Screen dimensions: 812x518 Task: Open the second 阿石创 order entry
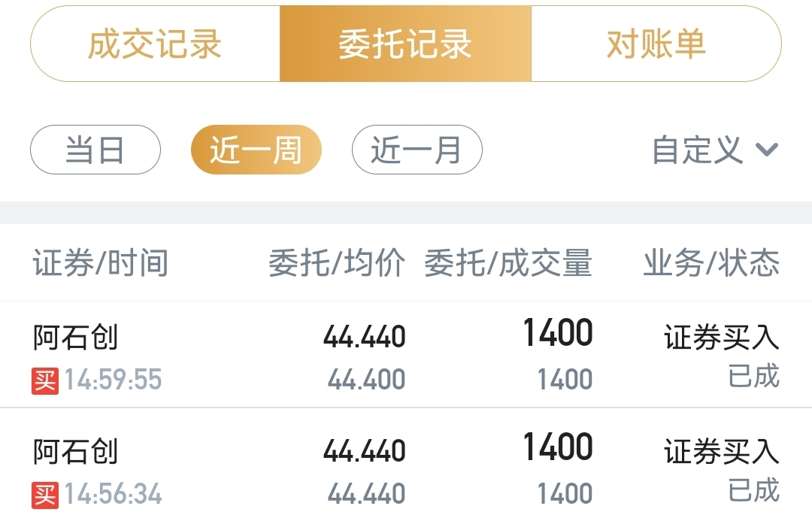[406, 463]
